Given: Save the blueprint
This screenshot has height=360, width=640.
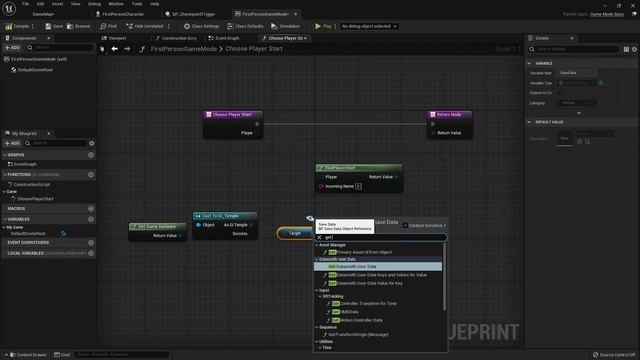Looking at the screenshot, I should (54, 26).
